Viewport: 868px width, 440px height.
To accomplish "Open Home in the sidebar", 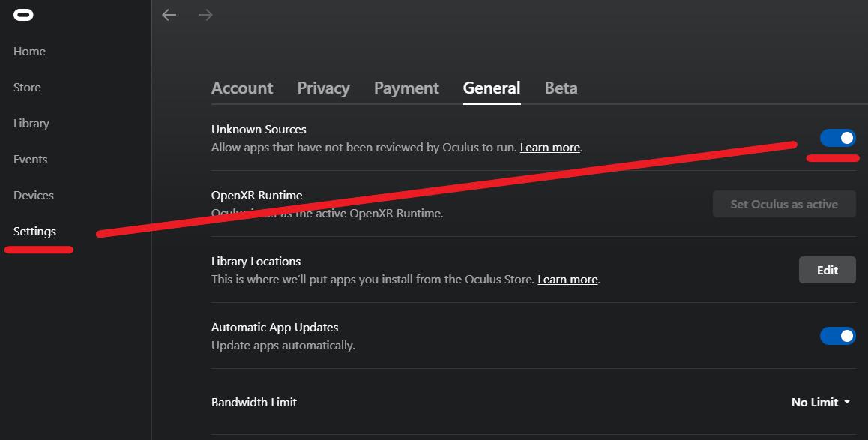I will click(x=29, y=52).
